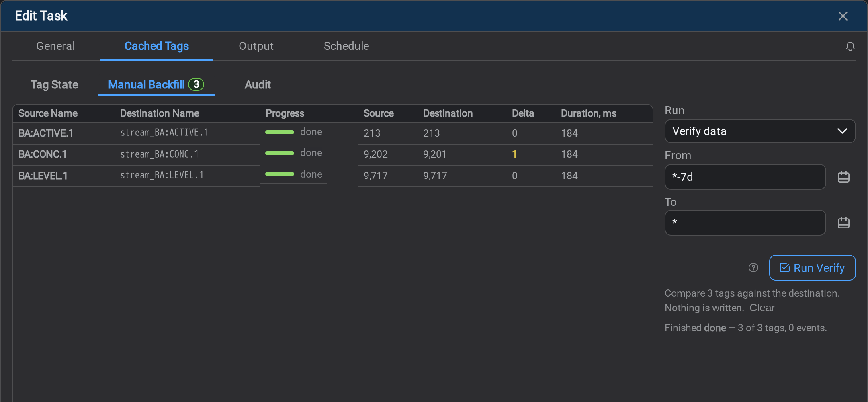Viewport: 868px width, 402px height.
Task: Click the progress bar for BA:LEVEL.1
Action: point(280,174)
